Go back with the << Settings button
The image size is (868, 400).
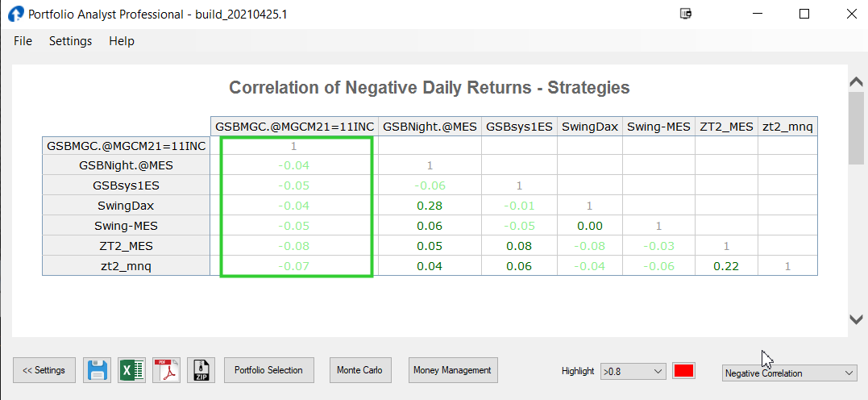click(44, 370)
